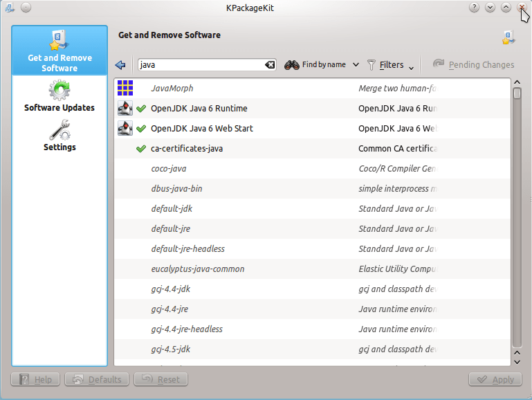Open Software Updates section
Image resolution: width=532 pixels, height=400 pixels.
point(59,96)
